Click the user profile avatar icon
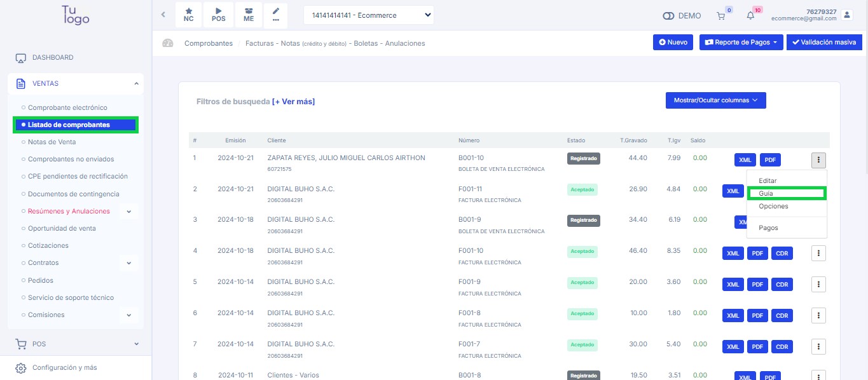Image resolution: width=868 pixels, height=380 pixels. tap(846, 15)
